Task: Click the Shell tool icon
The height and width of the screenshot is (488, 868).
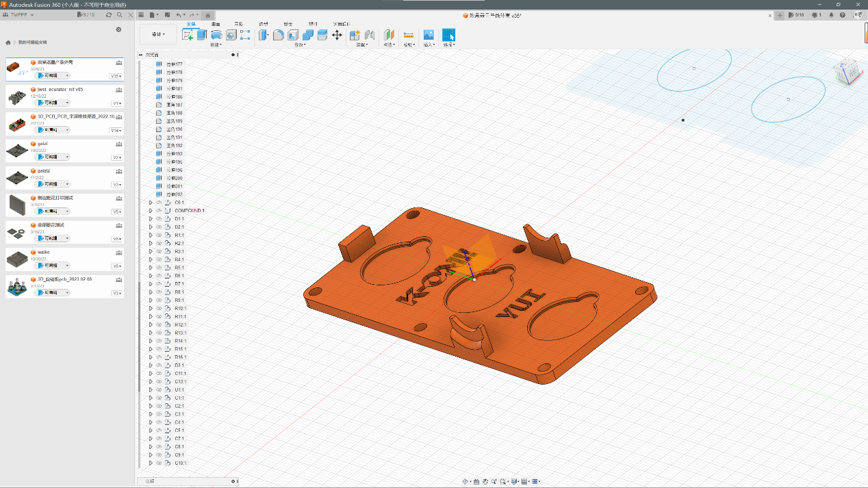Action: pos(293,35)
